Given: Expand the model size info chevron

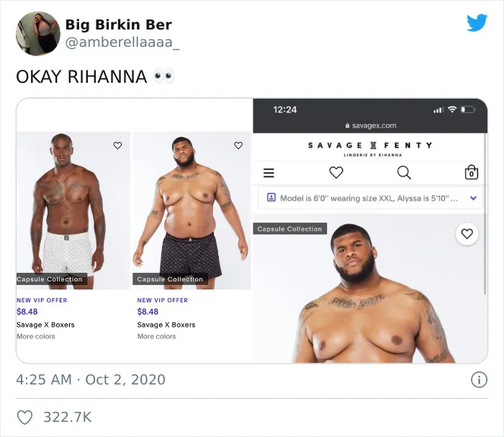Looking at the screenshot, I should [473, 198].
